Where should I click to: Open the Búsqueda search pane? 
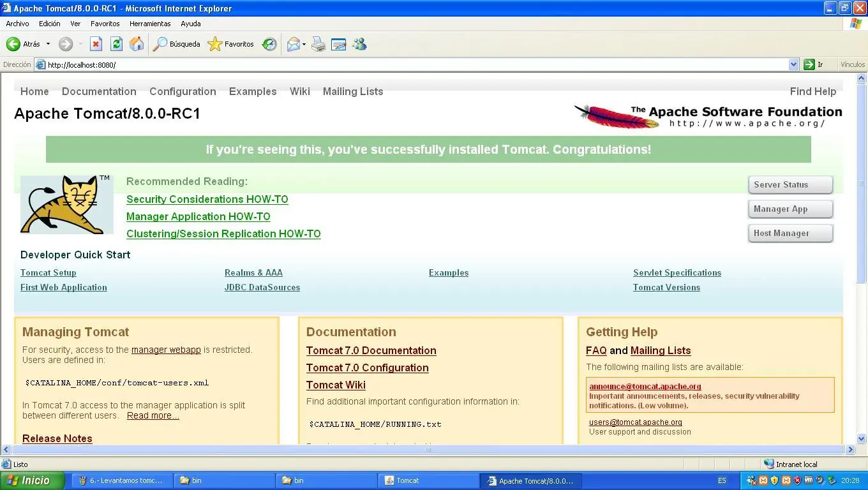tap(177, 44)
